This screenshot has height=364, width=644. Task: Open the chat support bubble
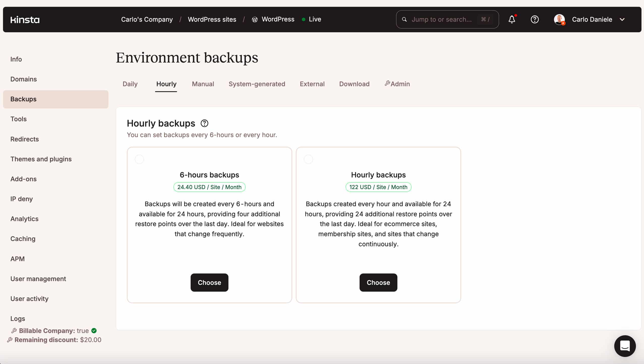[x=625, y=346]
